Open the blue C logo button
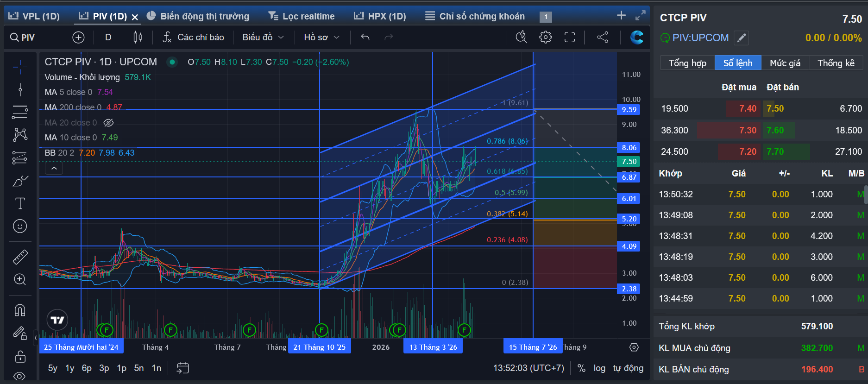 tap(637, 37)
